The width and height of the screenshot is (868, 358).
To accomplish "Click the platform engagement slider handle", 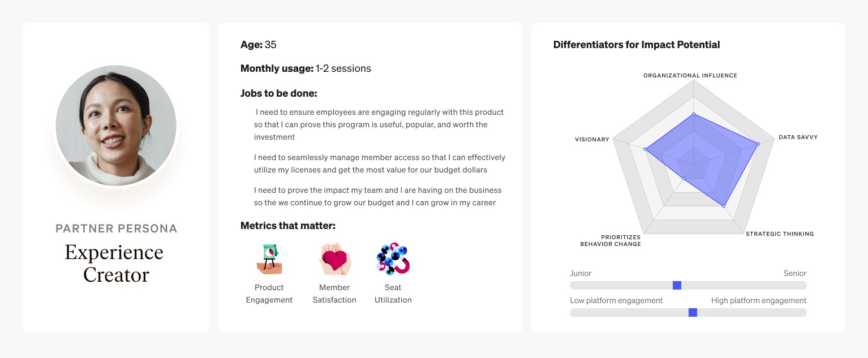I will [693, 313].
